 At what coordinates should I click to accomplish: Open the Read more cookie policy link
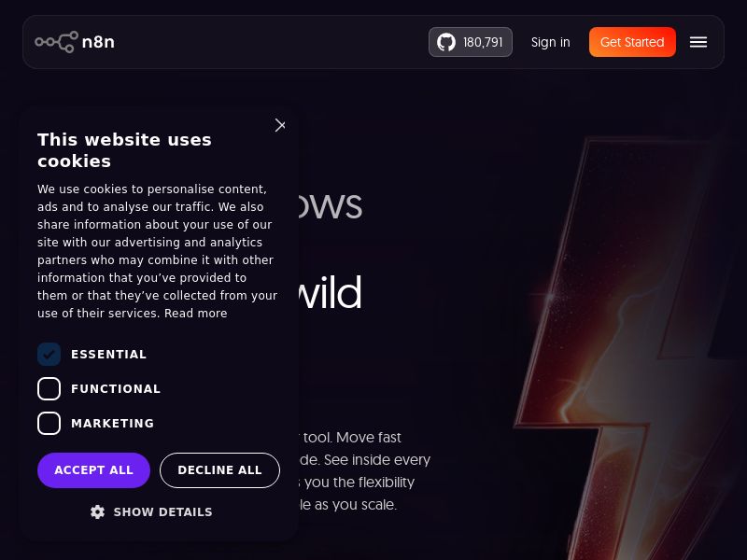coord(195,314)
